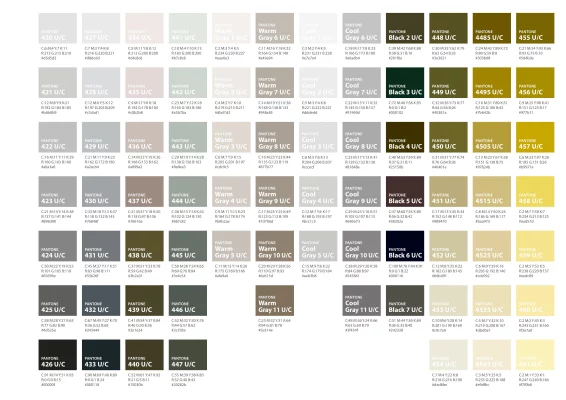Click the Warm Gray 11 U/C swatch
566x400 pixels.
pos(275,301)
